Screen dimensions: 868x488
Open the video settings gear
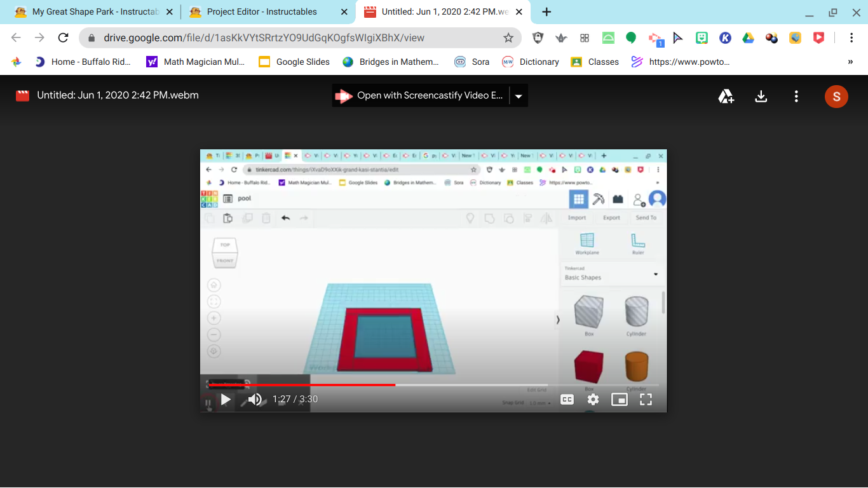pos(593,400)
